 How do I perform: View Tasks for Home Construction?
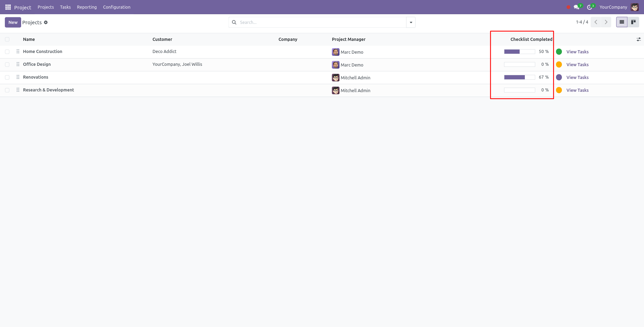pyautogui.click(x=577, y=52)
